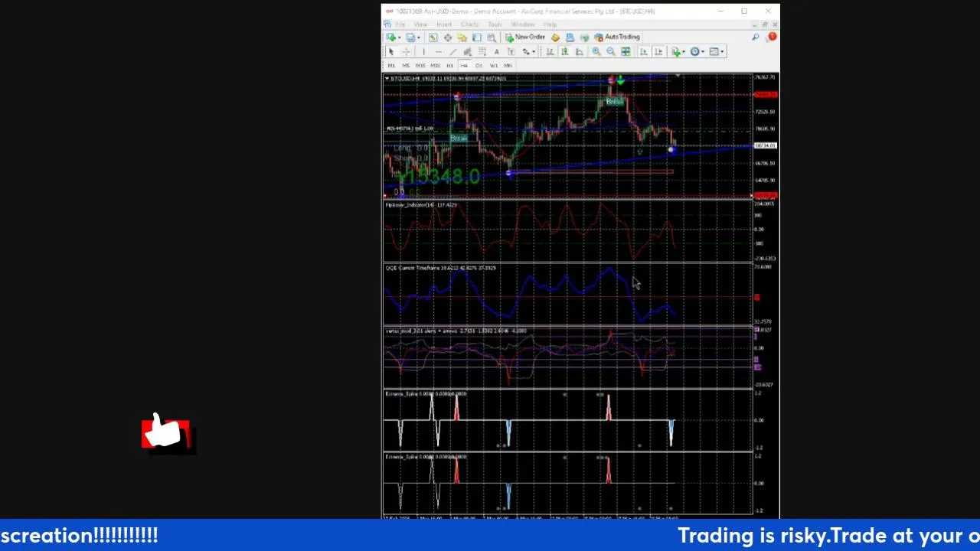This screenshot has width=980, height=551.
Task: Toggle the Market Watch panel icon
Action: [433, 37]
